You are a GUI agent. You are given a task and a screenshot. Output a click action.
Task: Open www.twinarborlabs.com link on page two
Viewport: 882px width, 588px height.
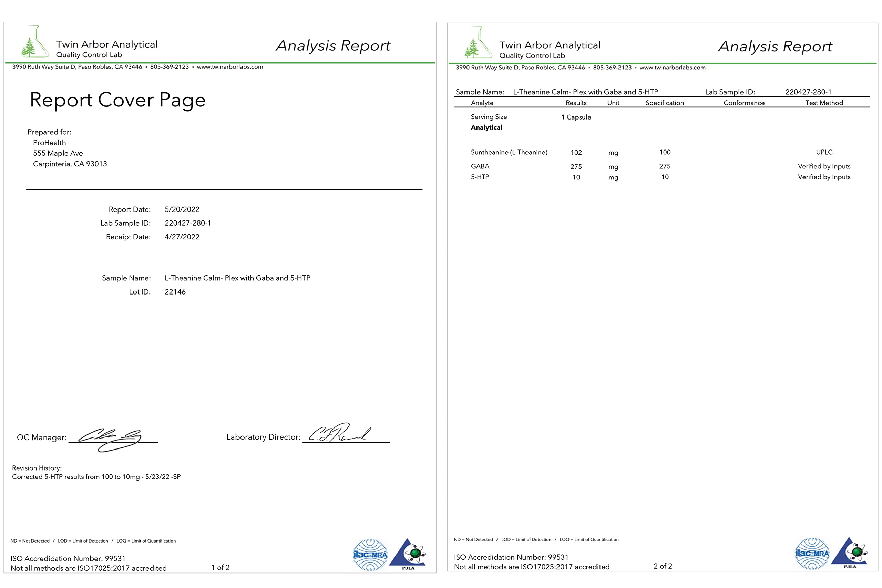point(673,68)
